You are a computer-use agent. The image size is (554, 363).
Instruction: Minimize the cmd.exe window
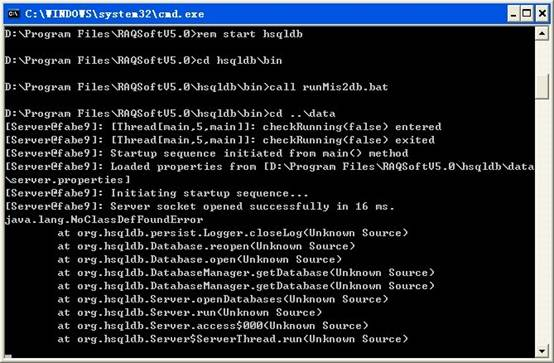pos(514,14)
